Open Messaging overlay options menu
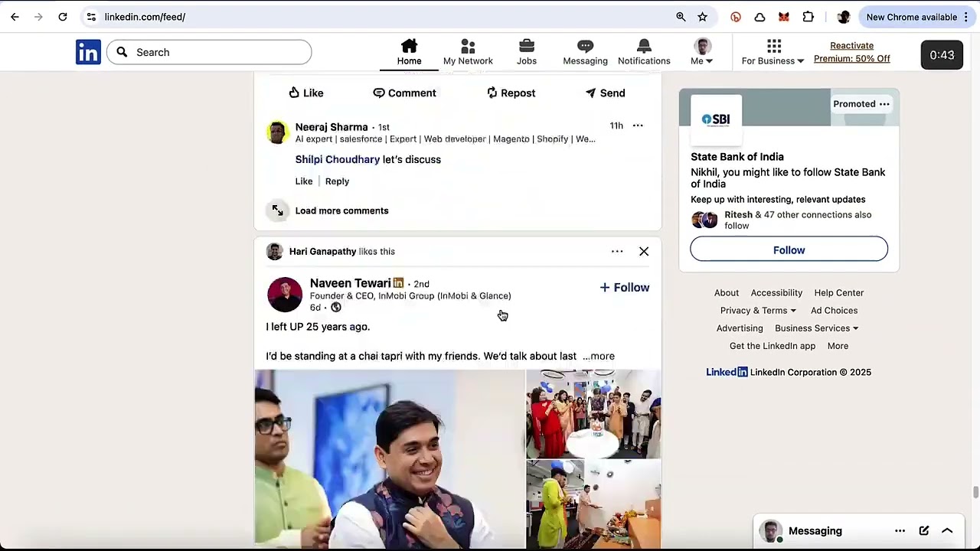Viewport: 980px width, 551px height. click(900, 530)
